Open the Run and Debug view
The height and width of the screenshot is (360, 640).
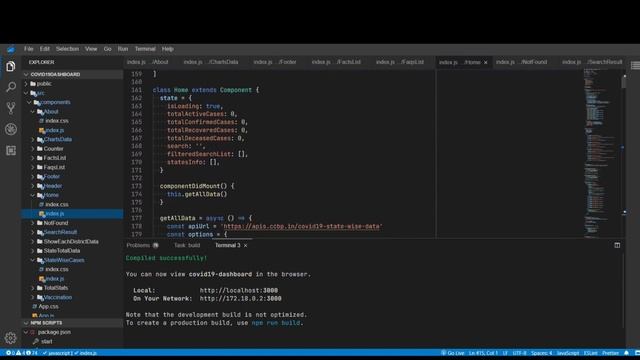point(11,129)
